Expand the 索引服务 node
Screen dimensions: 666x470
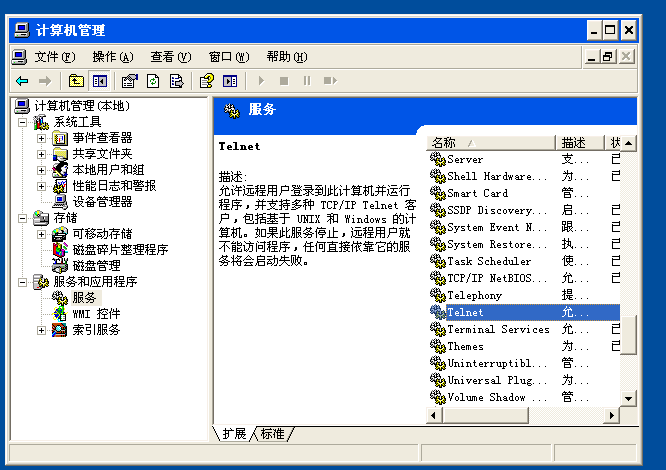[41, 330]
